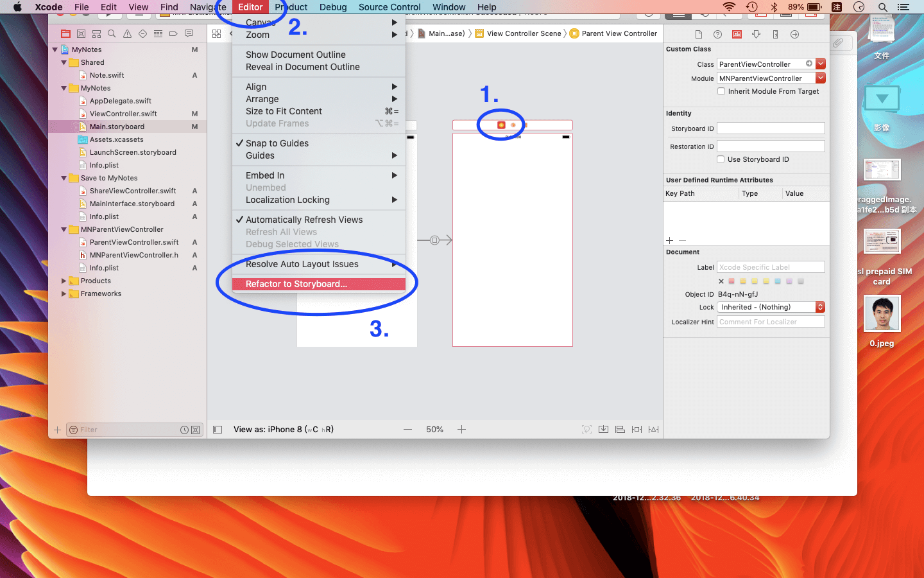Choose Refactor to Storyboard… menu item
924x578 pixels.
pos(319,284)
